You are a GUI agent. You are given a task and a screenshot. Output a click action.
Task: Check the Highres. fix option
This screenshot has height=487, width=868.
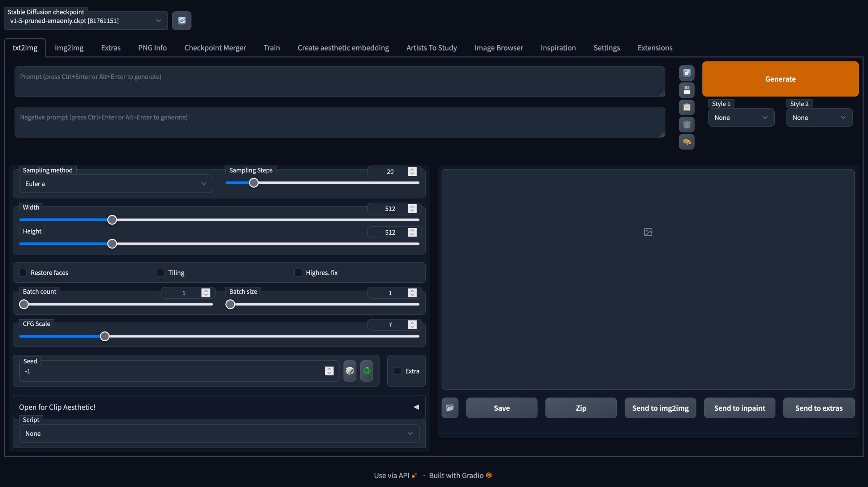[298, 273]
